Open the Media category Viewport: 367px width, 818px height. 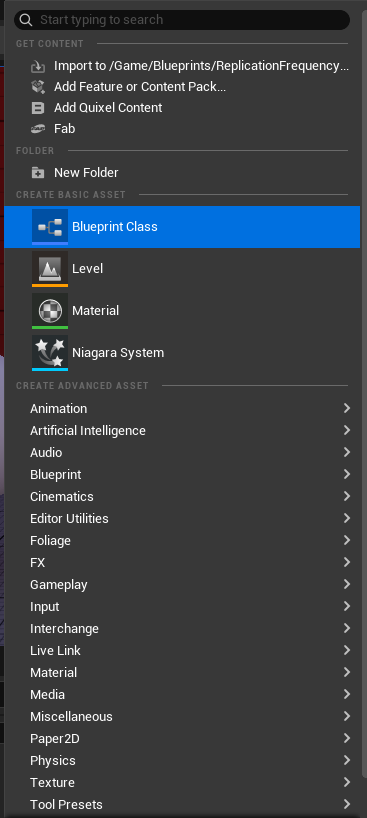182,694
